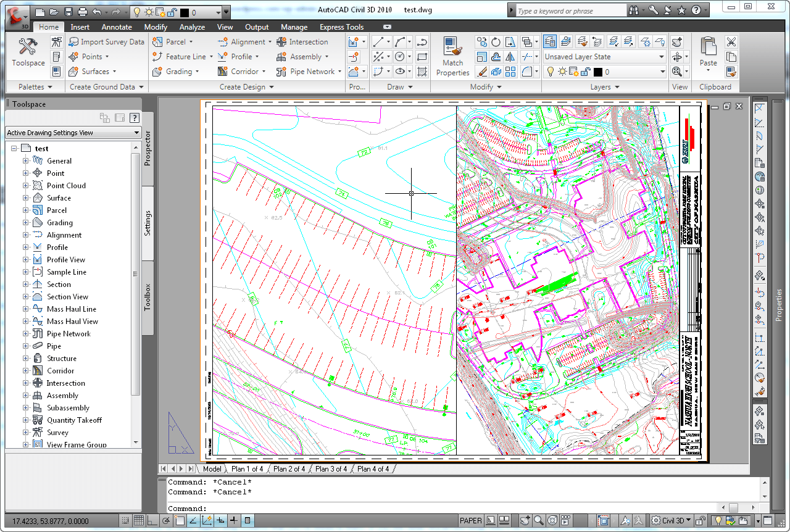The width and height of the screenshot is (790, 532).
Task: Open the Points dropdown in ribbon
Action: click(x=89, y=57)
